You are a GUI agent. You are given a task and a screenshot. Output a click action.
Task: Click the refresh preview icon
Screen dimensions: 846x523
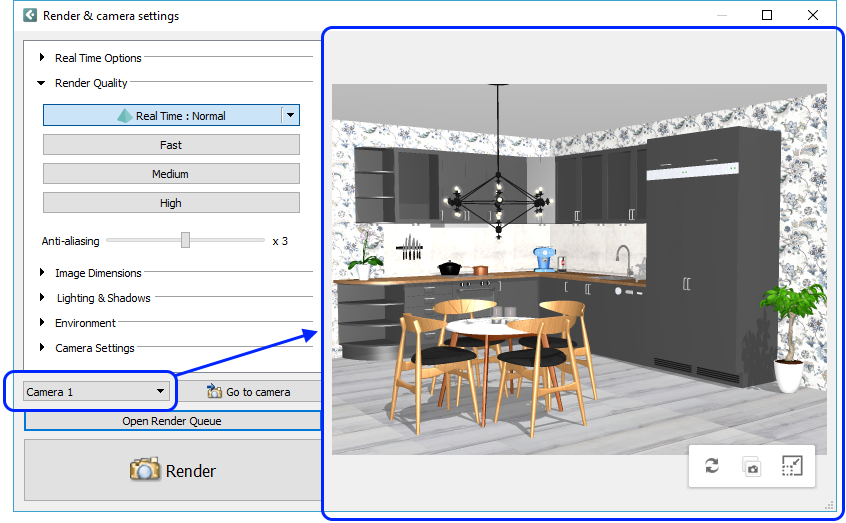tap(712, 465)
